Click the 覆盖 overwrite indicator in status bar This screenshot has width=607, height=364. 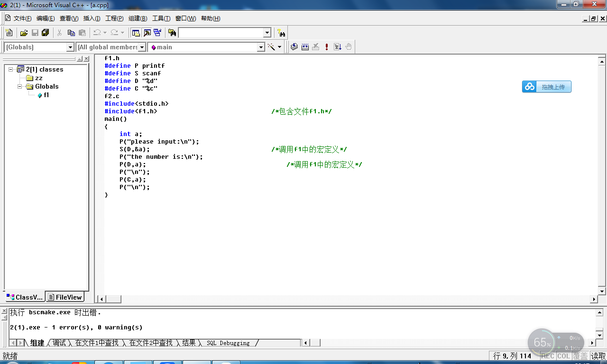tap(579, 356)
